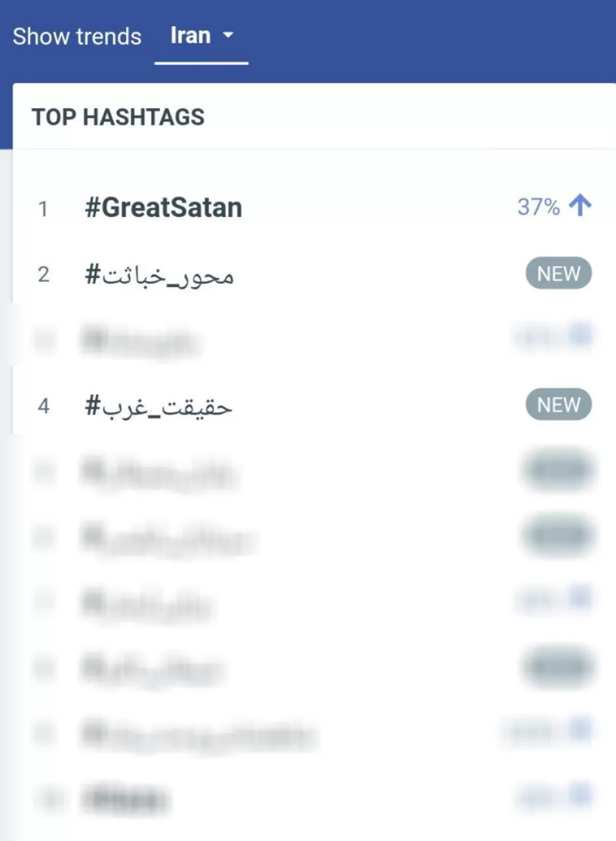Click rank number 1

point(43,209)
